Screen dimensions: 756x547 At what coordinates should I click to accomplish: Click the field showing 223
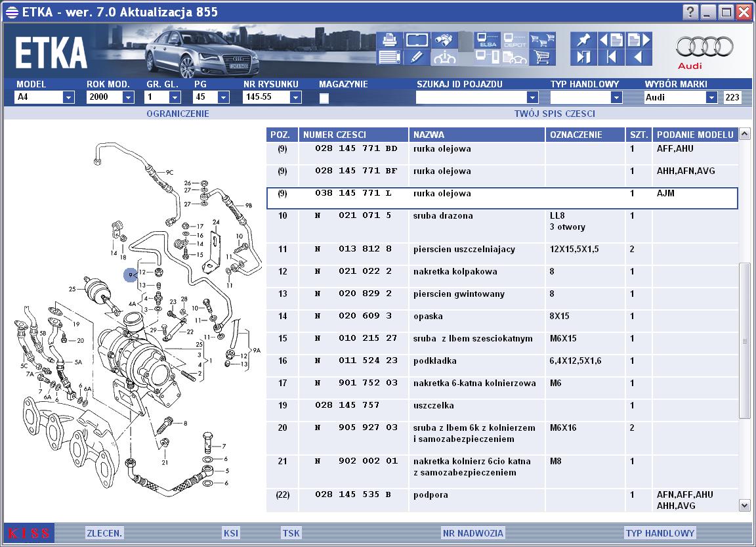point(732,97)
